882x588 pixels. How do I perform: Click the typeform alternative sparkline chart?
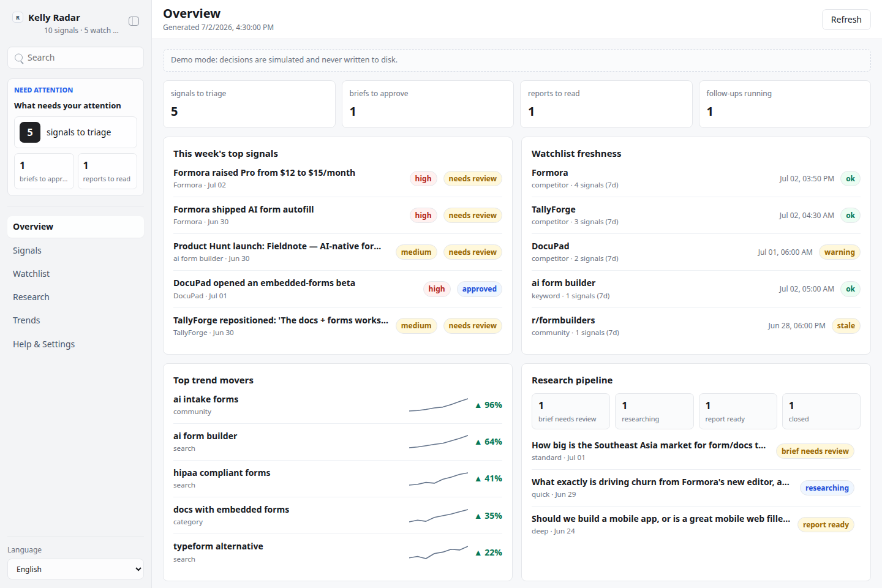(x=439, y=552)
